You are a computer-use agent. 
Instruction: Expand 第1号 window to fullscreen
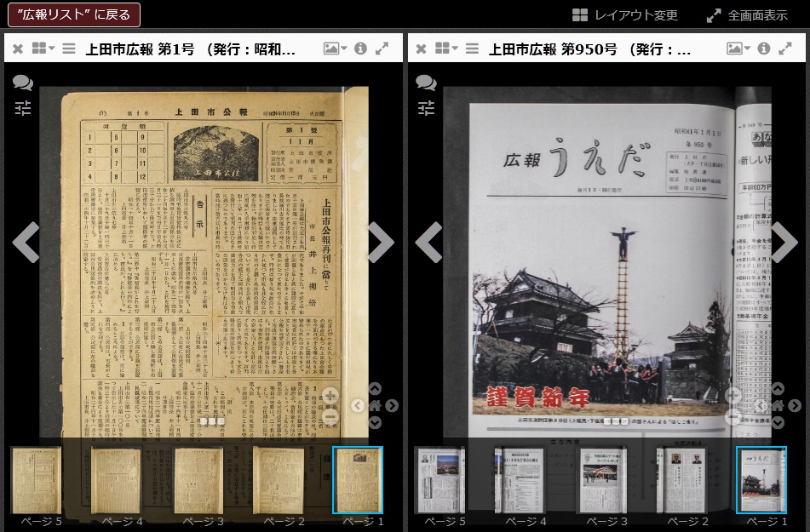click(x=382, y=49)
